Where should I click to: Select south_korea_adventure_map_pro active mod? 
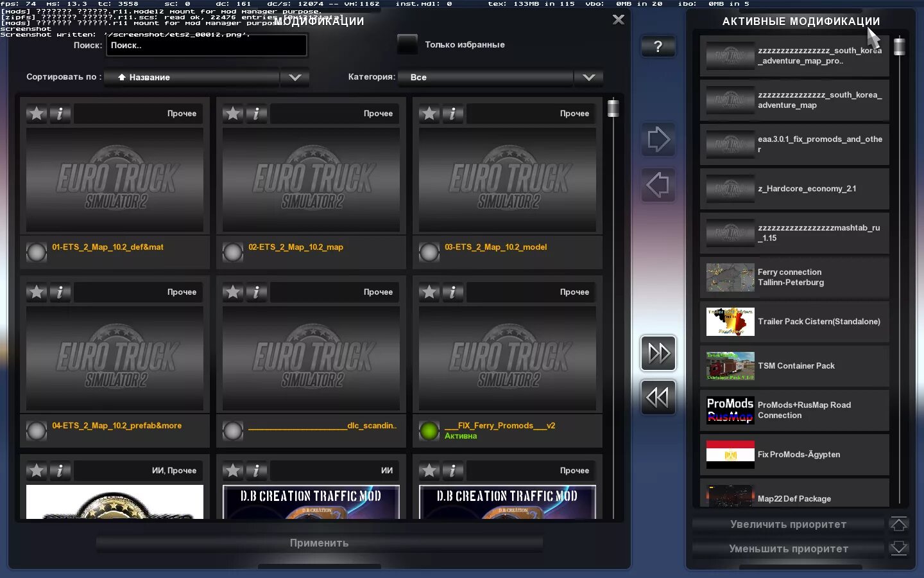click(794, 56)
